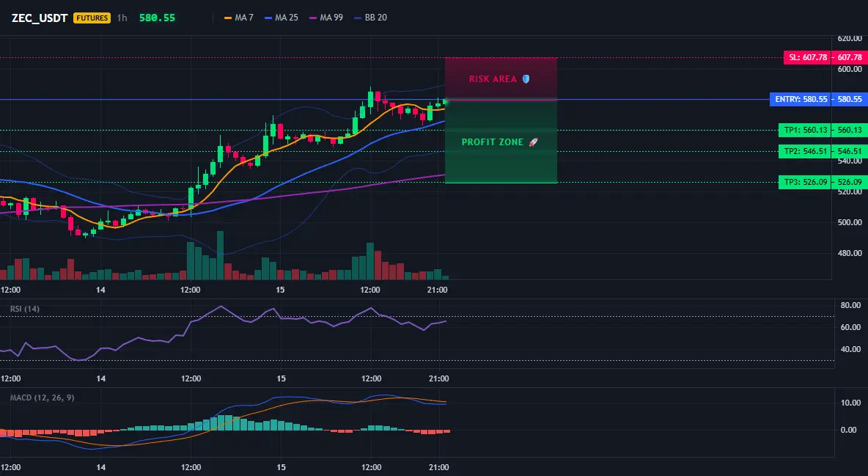Click the RSI 60.00 axis label
This screenshot has width=868, height=476.
click(x=850, y=328)
